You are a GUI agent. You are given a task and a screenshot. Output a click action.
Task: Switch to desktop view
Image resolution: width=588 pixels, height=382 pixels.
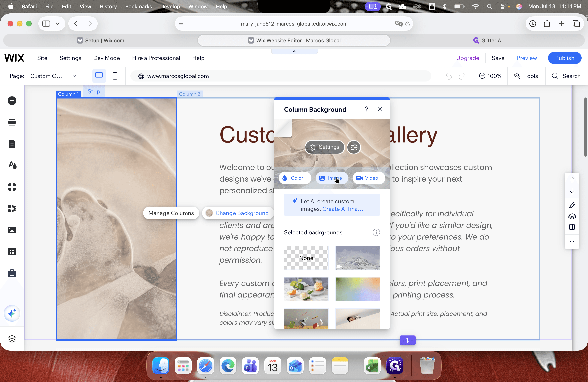coord(99,76)
